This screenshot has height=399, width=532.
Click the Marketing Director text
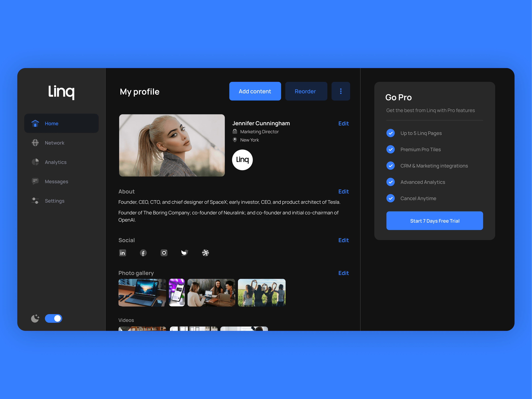[x=259, y=132]
